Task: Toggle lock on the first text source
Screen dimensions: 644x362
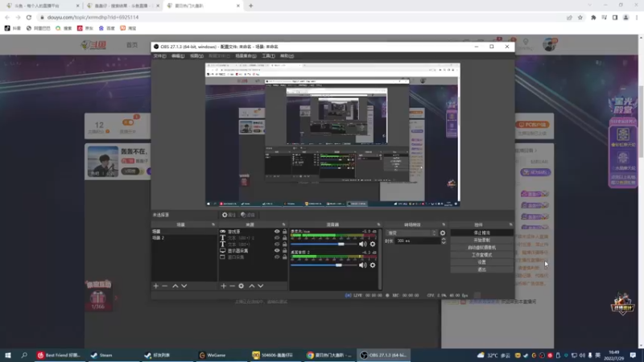Action: pos(284,237)
